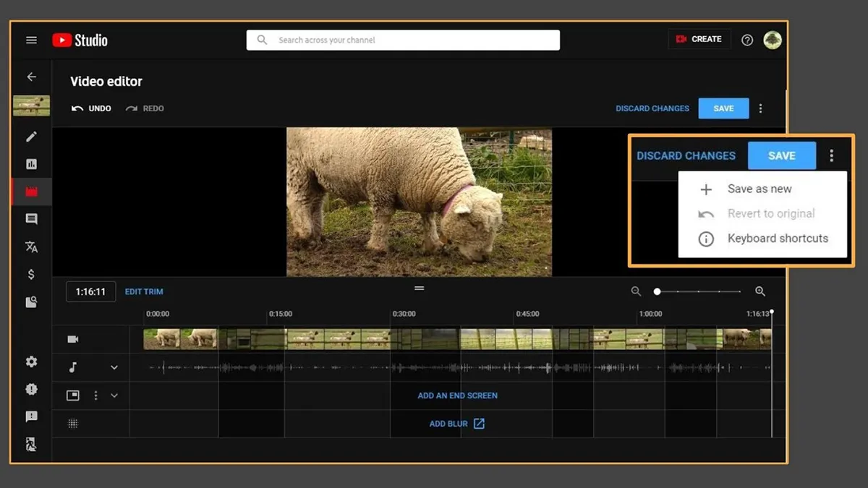Expand the audio track chevron
The image size is (868, 488).
tap(114, 367)
